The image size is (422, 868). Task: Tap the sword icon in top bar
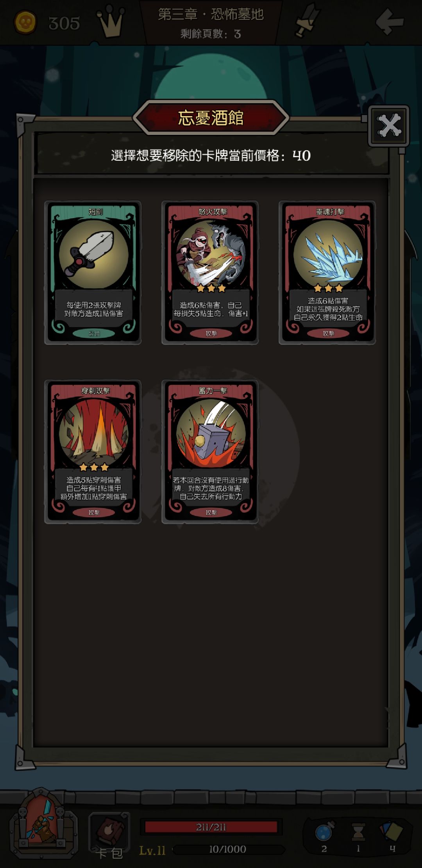(x=308, y=20)
